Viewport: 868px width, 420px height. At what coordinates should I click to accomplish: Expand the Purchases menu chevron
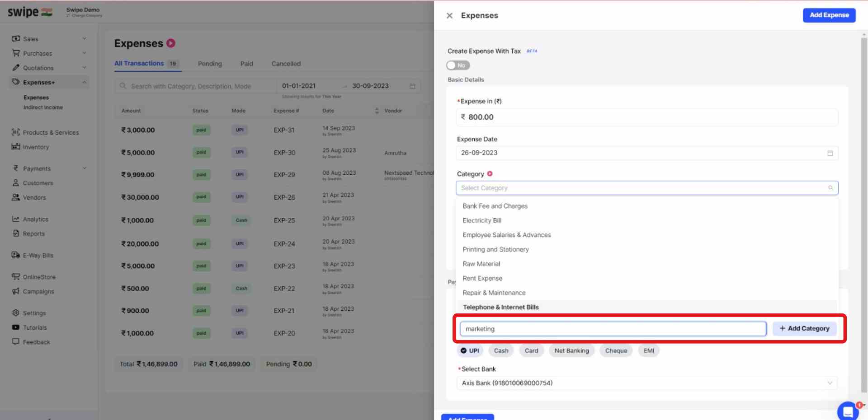click(84, 53)
